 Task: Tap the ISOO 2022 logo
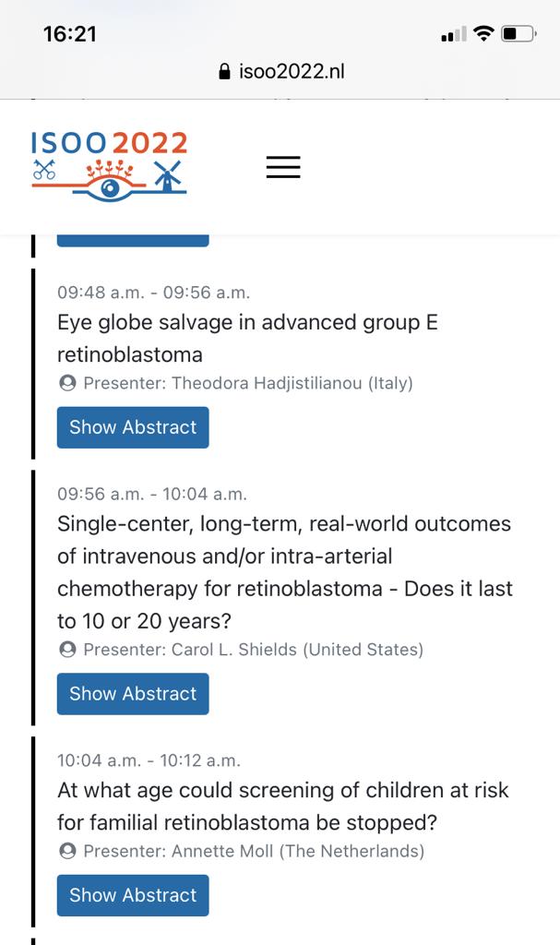coord(109,164)
